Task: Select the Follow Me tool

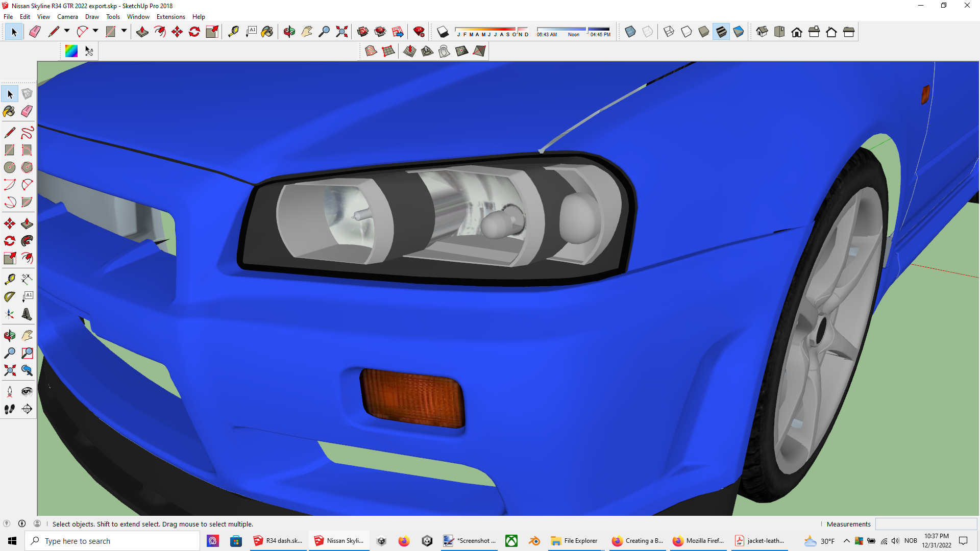Action: 27,241
